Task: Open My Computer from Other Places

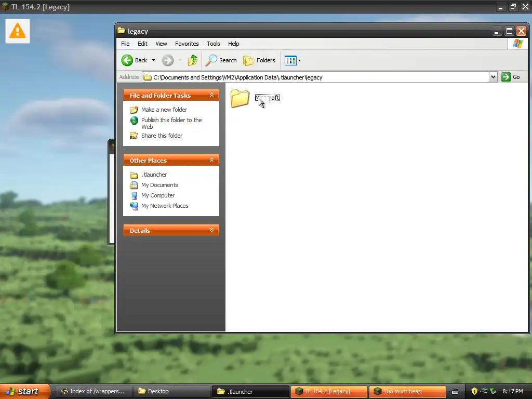Action: pos(158,195)
